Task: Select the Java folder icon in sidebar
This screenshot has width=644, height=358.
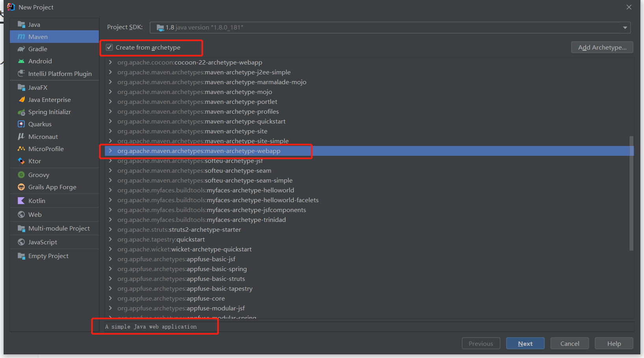Action: click(21, 24)
